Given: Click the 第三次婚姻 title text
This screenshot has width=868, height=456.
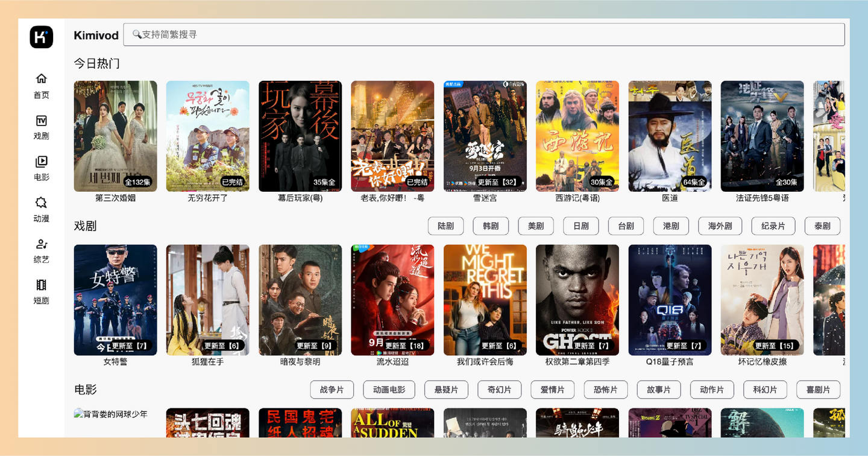Looking at the screenshot, I should pos(116,198).
